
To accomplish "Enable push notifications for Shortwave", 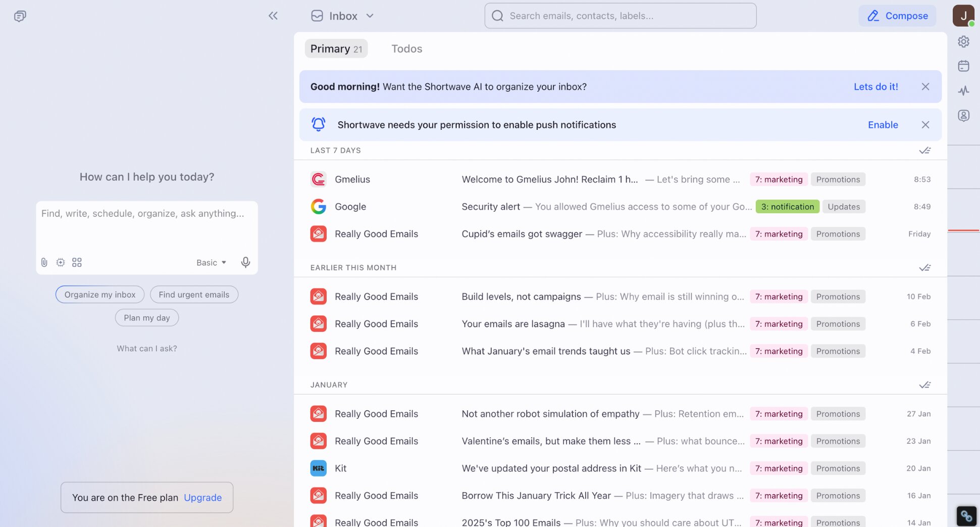I will click(883, 125).
